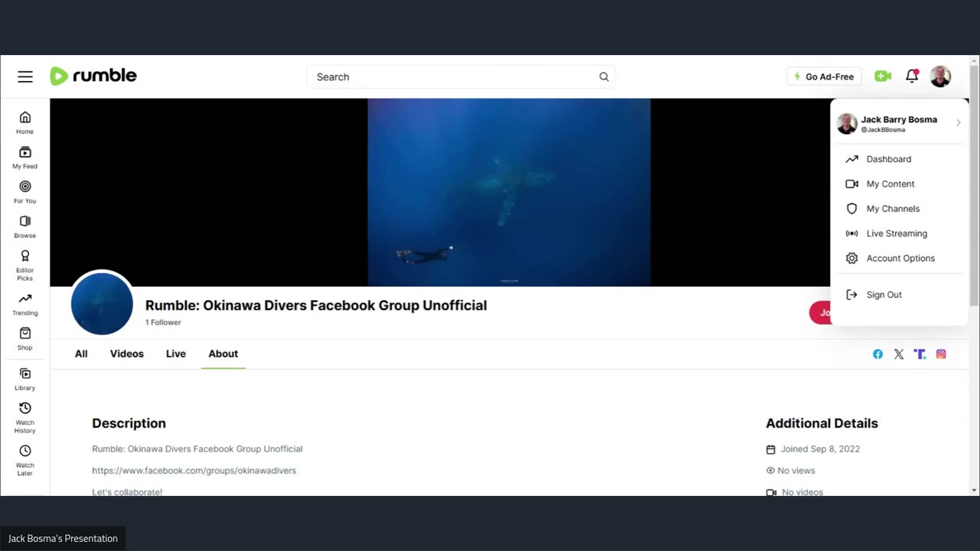980x551 pixels.
Task: Switch to the Live tab
Action: pyautogui.click(x=176, y=354)
